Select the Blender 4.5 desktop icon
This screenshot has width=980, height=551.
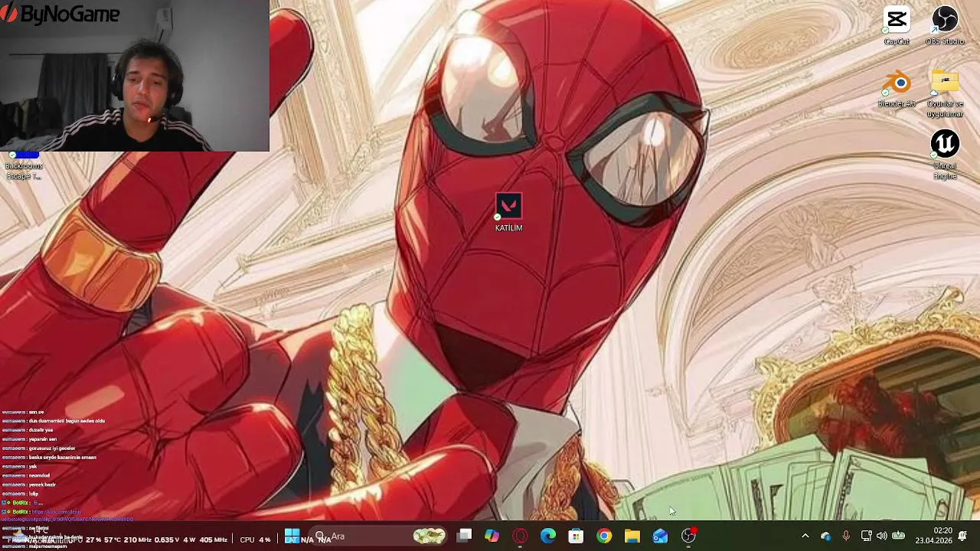[x=897, y=88]
